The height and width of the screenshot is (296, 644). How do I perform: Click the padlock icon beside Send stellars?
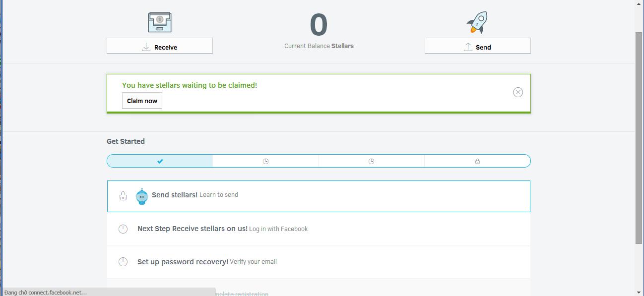pyautogui.click(x=123, y=196)
